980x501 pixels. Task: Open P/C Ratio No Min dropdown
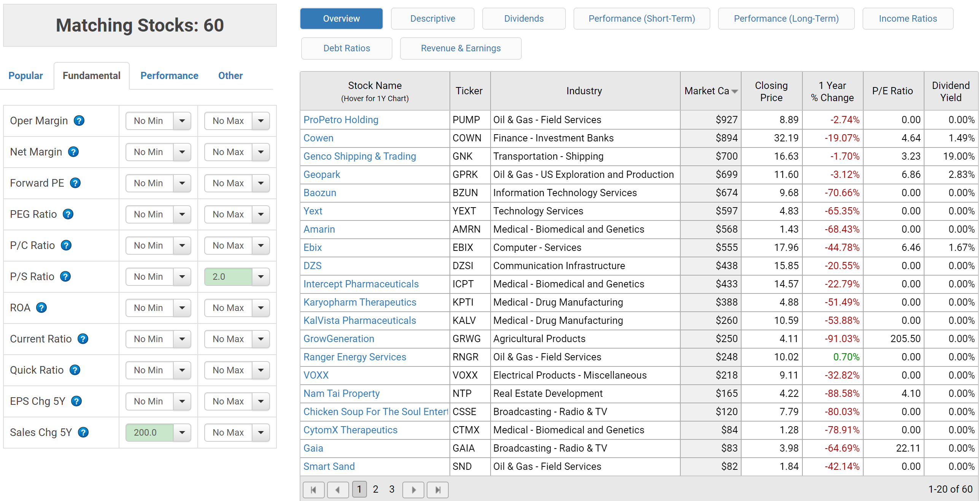pos(182,246)
